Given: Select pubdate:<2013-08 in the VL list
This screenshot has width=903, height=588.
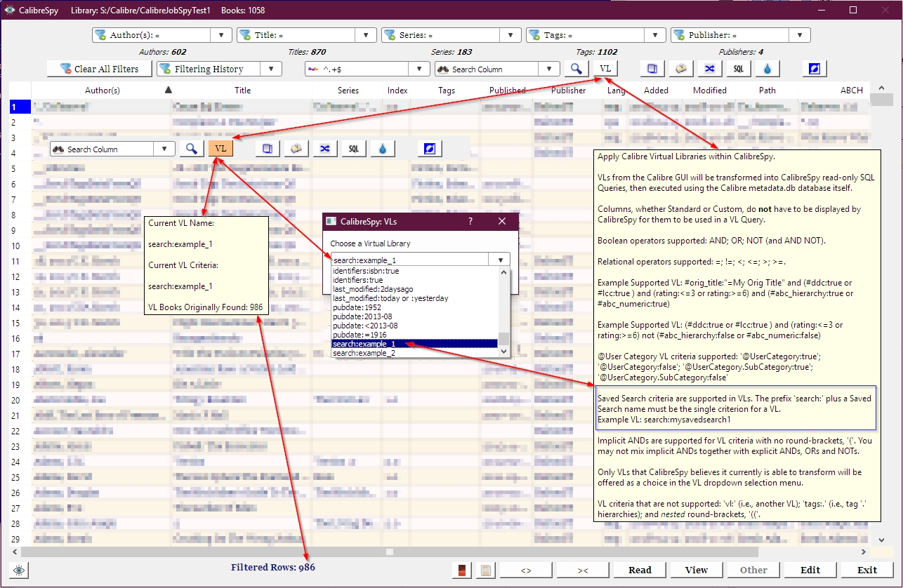Looking at the screenshot, I should click(x=415, y=326).
